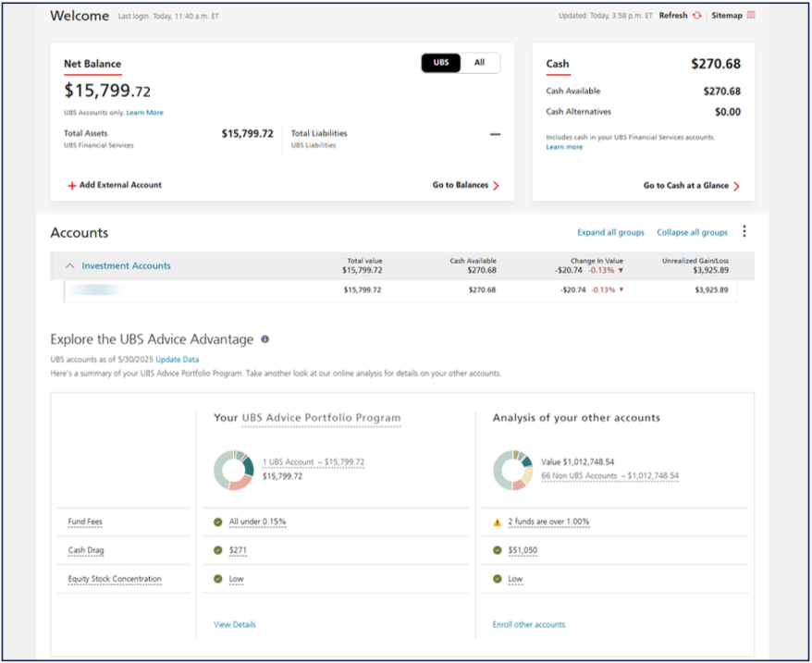Click the $271 cash drag value

click(238, 550)
